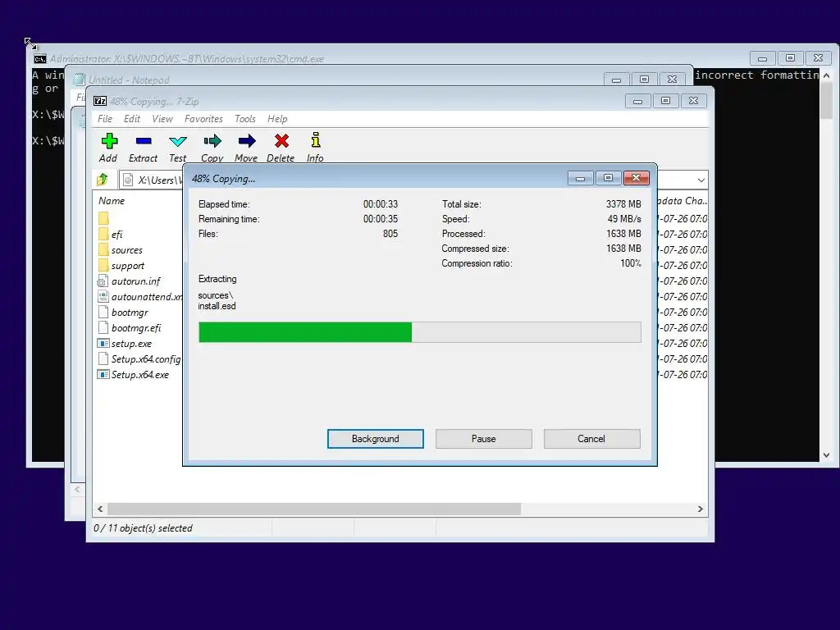Screen dimensions: 840x630
Task: Click the Move toolbar icon
Action: tap(246, 141)
